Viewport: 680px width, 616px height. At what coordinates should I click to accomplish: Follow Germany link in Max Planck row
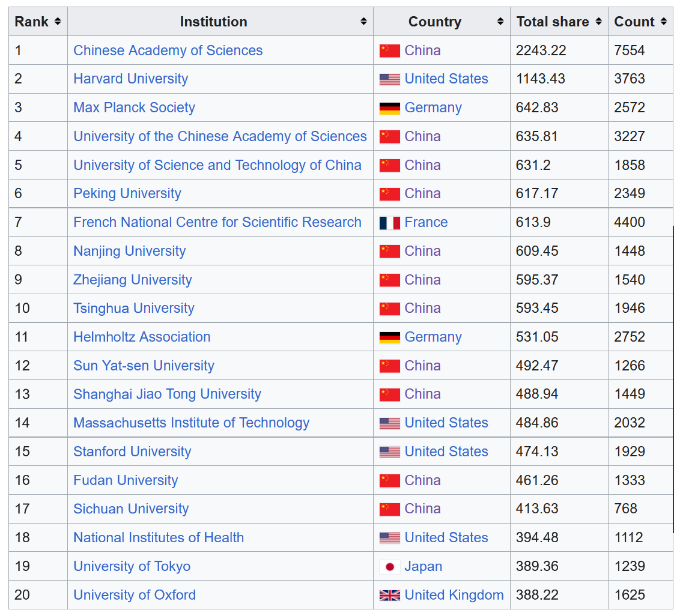[433, 107]
